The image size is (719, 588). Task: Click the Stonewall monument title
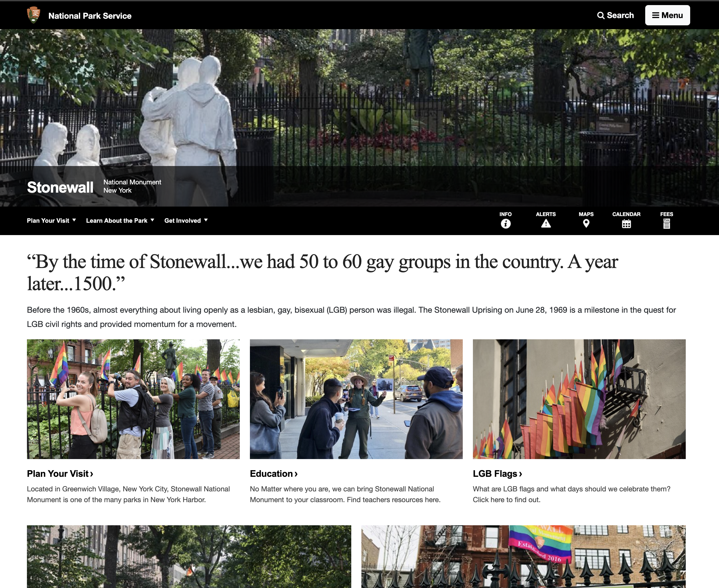60,187
